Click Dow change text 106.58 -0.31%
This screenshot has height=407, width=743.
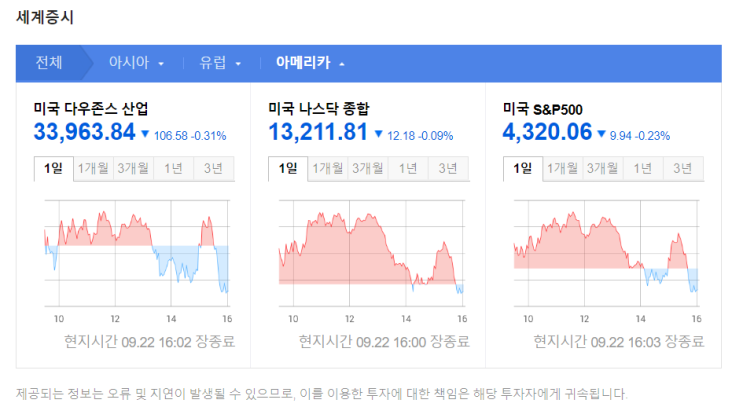(x=190, y=136)
